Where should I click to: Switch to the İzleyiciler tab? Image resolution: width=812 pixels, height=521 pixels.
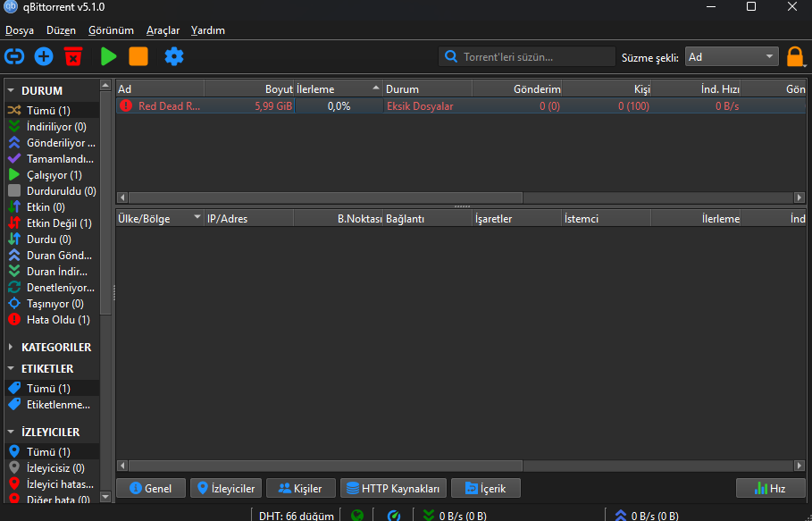pyautogui.click(x=226, y=488)
